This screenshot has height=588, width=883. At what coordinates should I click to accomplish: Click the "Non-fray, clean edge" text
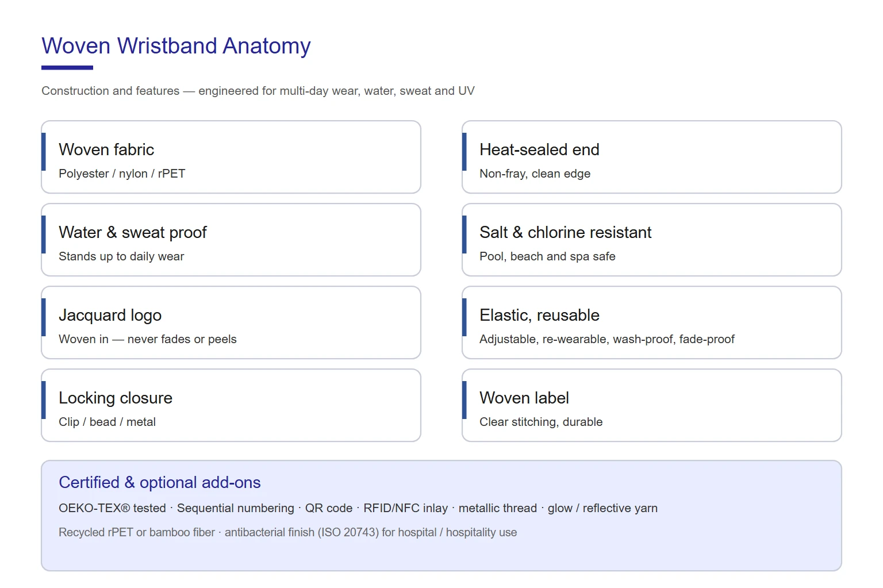point(535,174)
